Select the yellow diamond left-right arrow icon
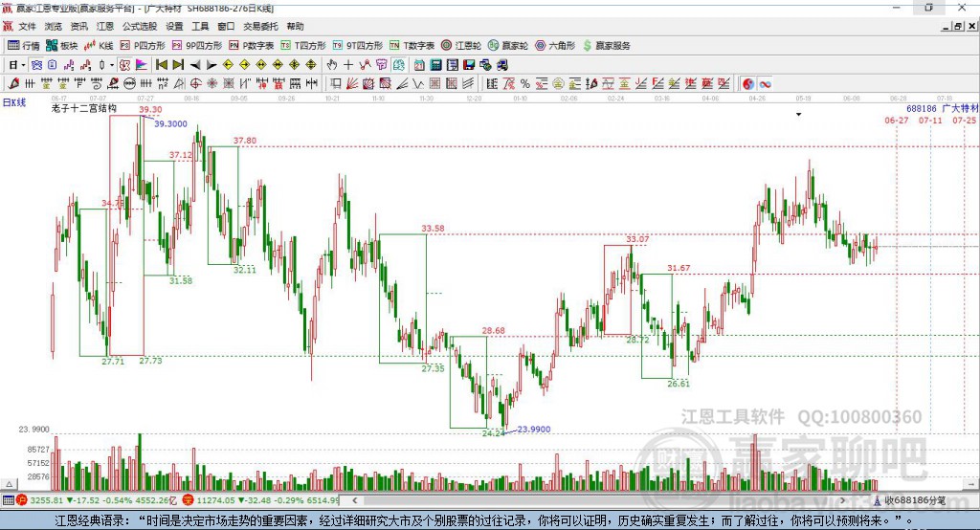 261,65
